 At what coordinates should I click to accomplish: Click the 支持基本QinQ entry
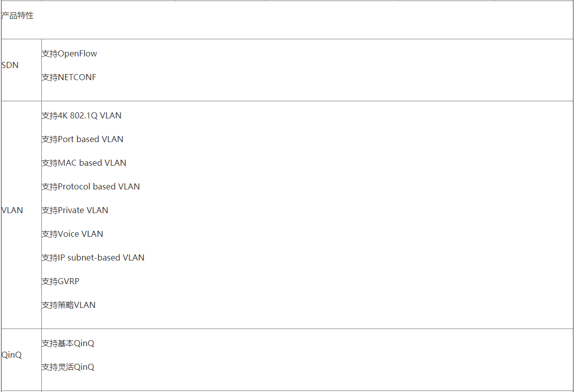[68, 343]
